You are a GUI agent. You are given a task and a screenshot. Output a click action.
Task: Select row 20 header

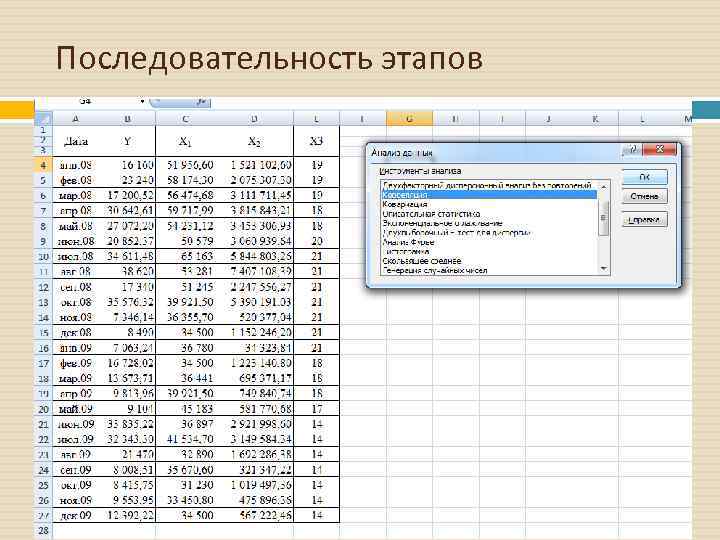coord(44,409)
